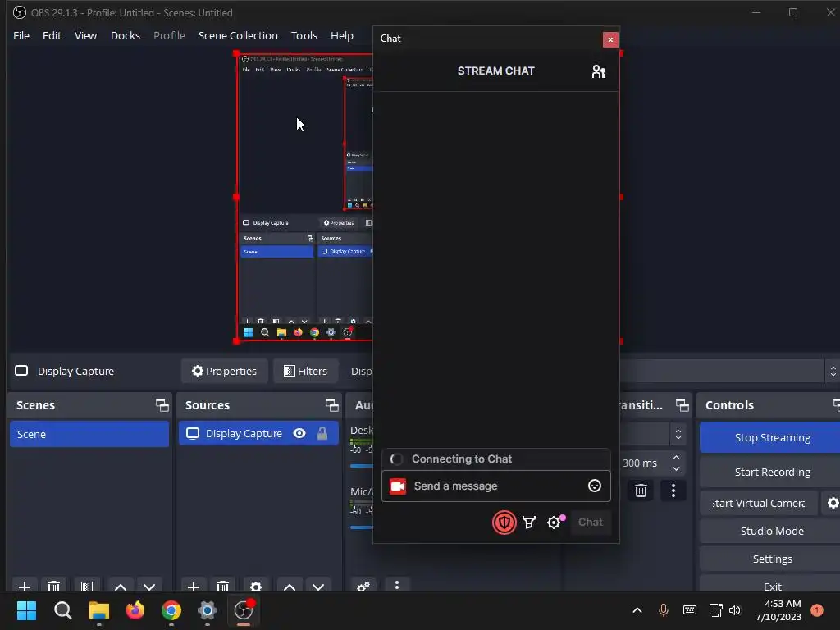Screen dimensions: 840x630
Task: Add a new scene with plus button
Action: [x=25, y=586]
